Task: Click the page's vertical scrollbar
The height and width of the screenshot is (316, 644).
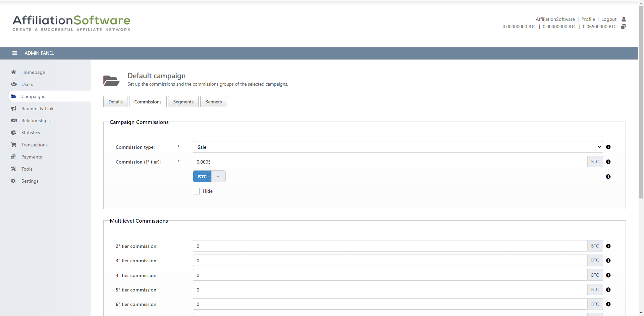Action: coord(641,101)
